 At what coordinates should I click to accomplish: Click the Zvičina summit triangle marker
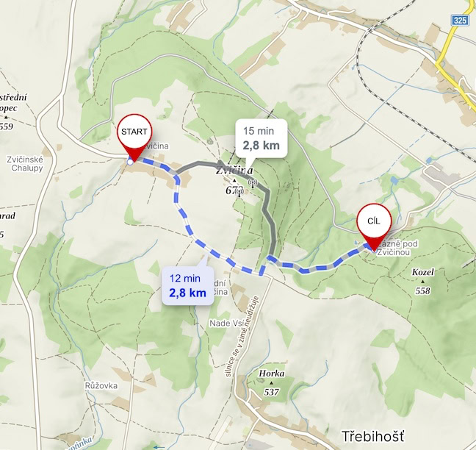(234, 181)
